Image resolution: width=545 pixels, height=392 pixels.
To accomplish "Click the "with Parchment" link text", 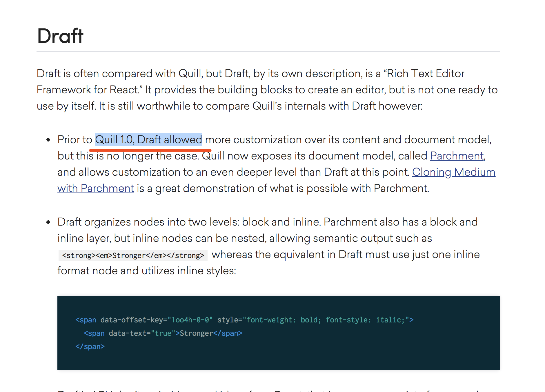I will click(x=96, y=188).
